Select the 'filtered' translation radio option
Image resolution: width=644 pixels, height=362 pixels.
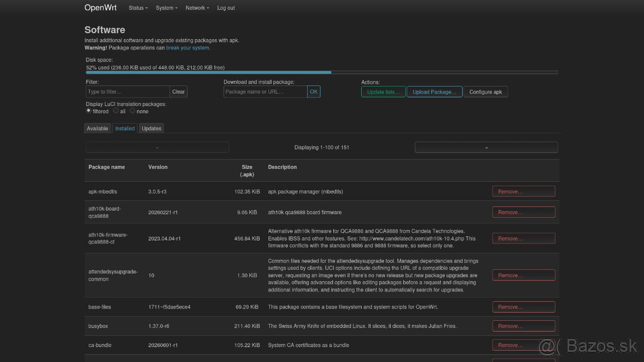point(89,111)
